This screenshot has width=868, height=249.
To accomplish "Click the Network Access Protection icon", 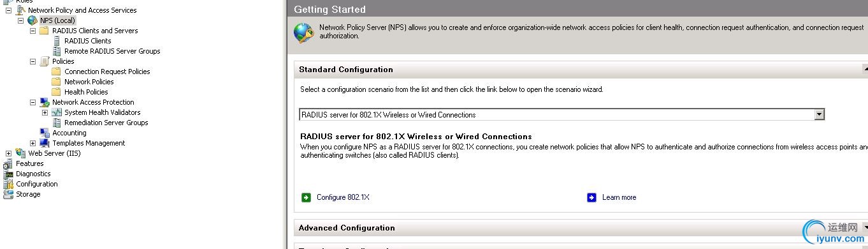I will 45,102.
